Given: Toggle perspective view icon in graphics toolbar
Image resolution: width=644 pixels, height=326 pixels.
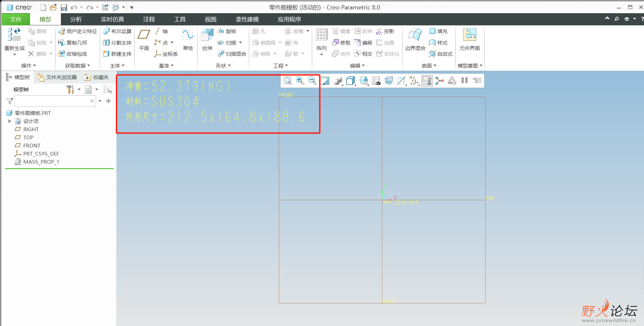Looking at the screenshot, I should pyautogui.click(x=389, y=80).
